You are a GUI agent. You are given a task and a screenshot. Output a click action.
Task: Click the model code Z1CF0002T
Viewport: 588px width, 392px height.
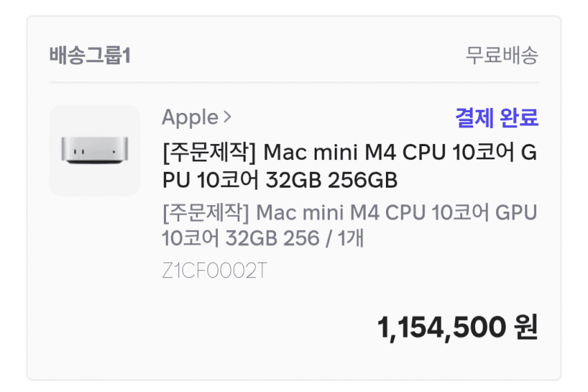214,271
